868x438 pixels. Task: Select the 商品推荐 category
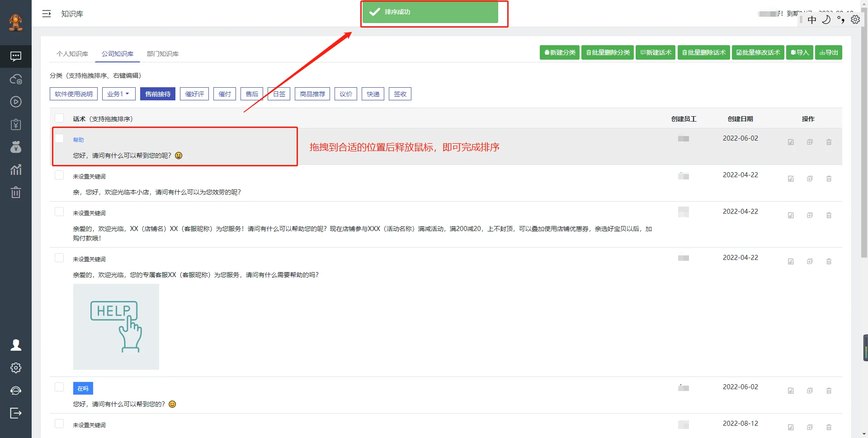[x=312, y=94]
